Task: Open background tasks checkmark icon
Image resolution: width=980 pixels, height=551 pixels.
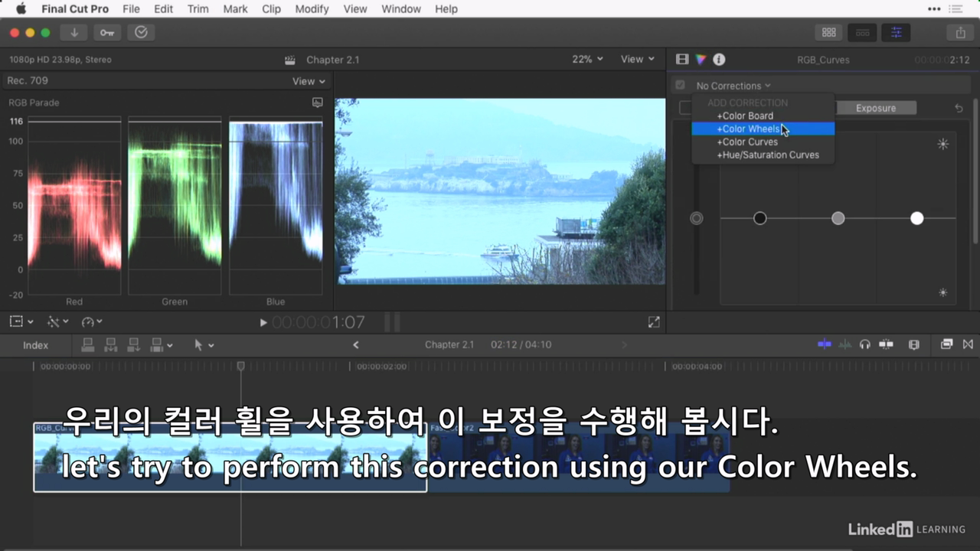Action: click(141, 32)
